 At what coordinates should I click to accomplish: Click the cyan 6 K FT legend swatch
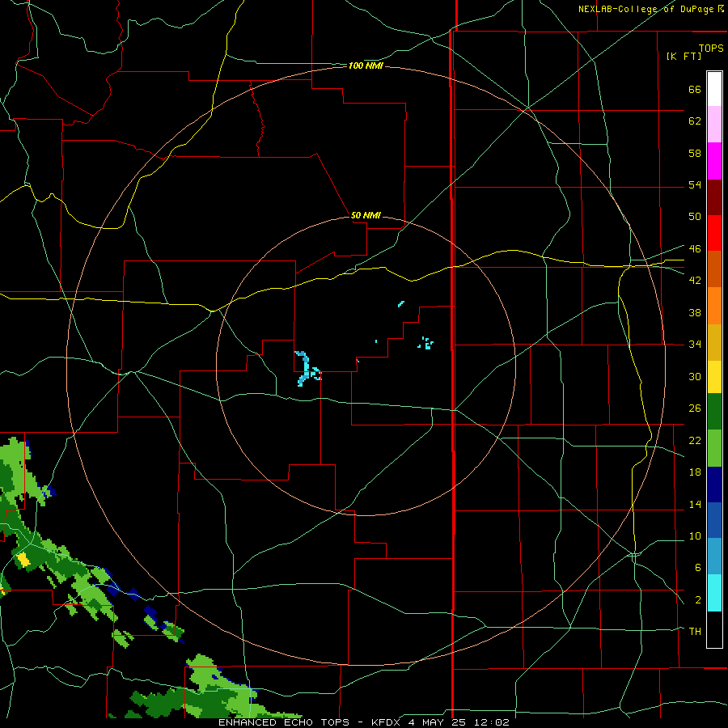pos(714,593)
